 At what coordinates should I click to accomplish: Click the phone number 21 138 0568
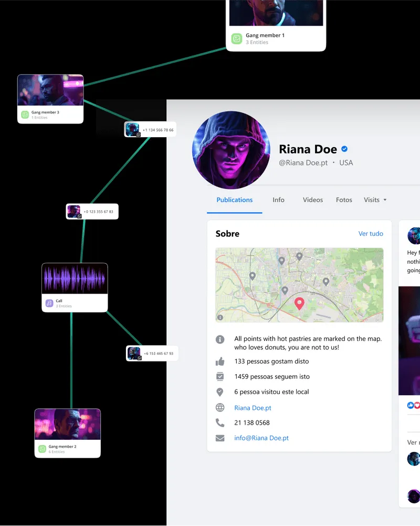252,422
